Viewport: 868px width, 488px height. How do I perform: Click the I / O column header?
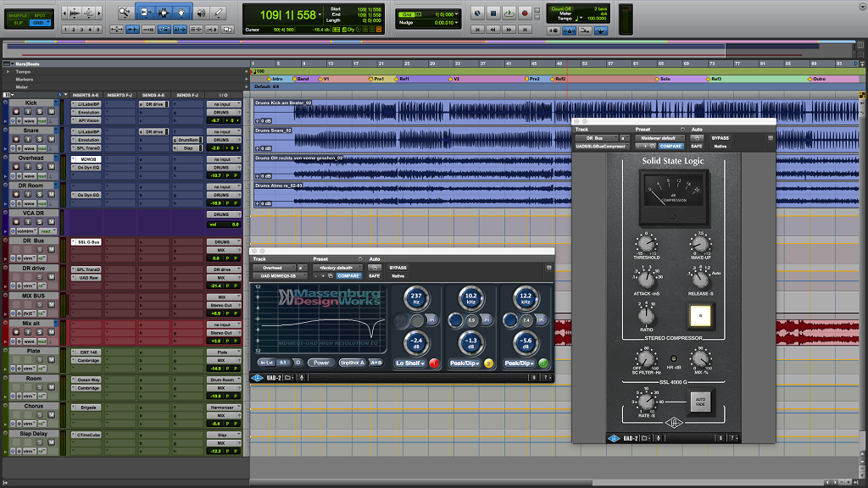(224, 95)
